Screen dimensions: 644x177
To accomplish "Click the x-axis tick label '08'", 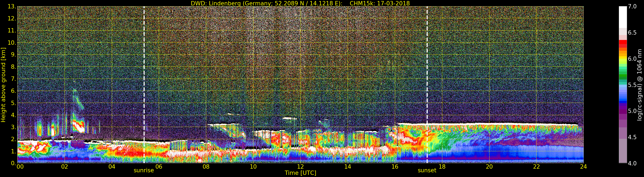I will 206,166.
